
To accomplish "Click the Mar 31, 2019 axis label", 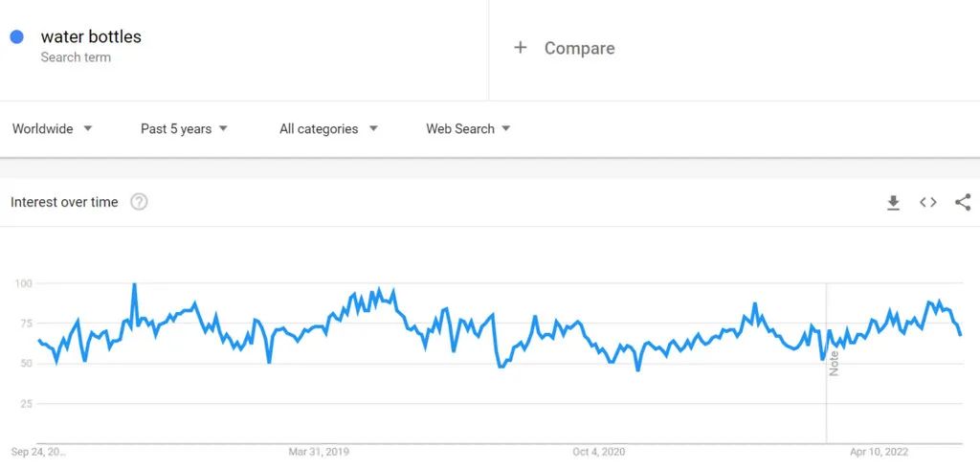I will (318, 452).
